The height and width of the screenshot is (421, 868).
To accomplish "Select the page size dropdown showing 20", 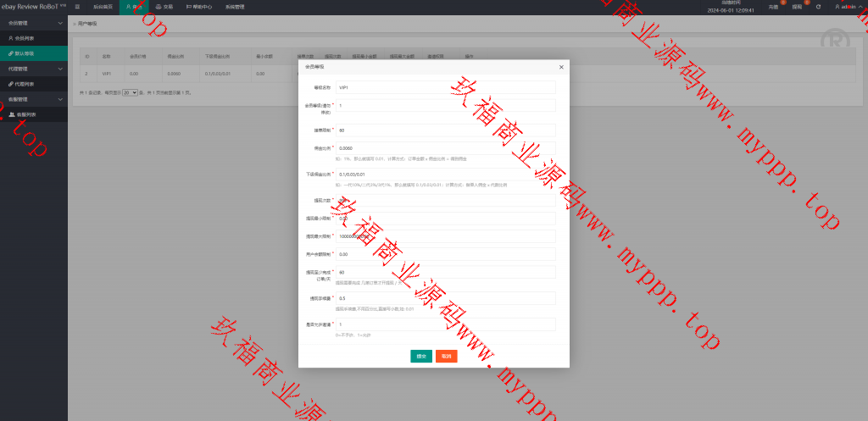I will [131, 92].
